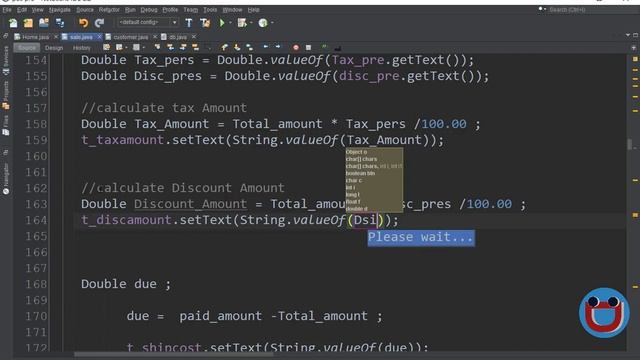
Task: Click the New Project toolbar icon
Action: 28,23
